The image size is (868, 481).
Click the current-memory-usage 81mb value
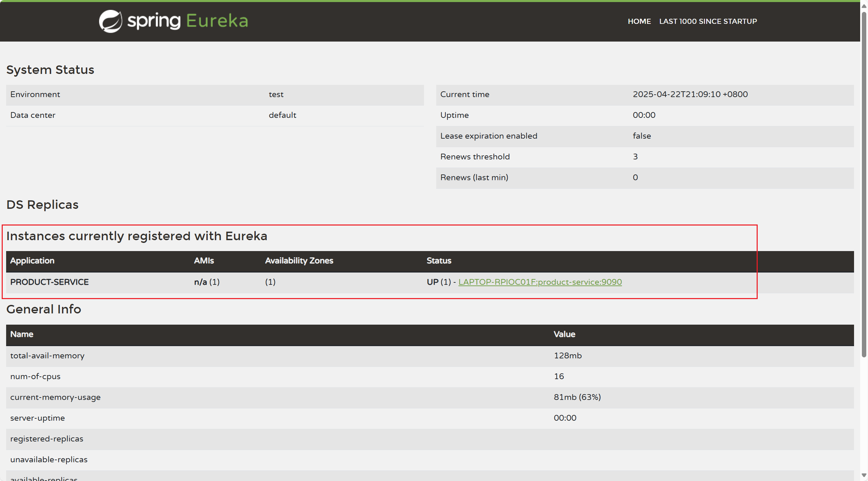pyautogui.click(x=577, y=397)
